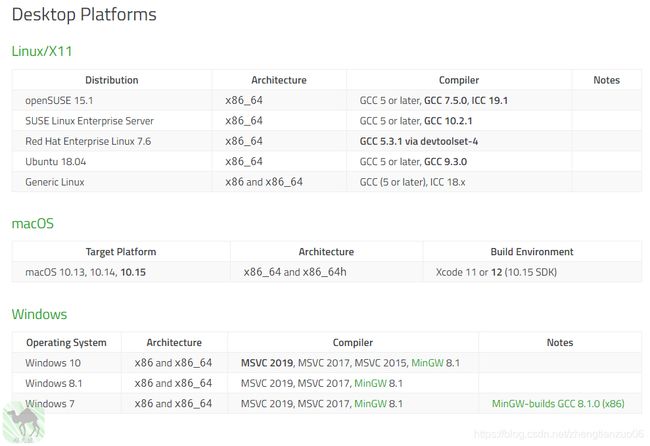Viewport: 650px width, 446px height.
Task: Click the Linux/X11 section heading
Action: (42, 51)
